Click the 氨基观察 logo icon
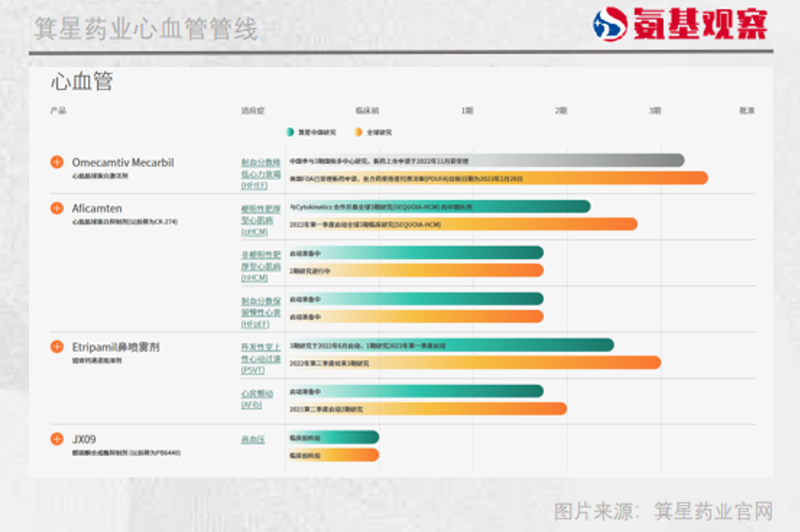800x532 pixels. click(610, 24)
